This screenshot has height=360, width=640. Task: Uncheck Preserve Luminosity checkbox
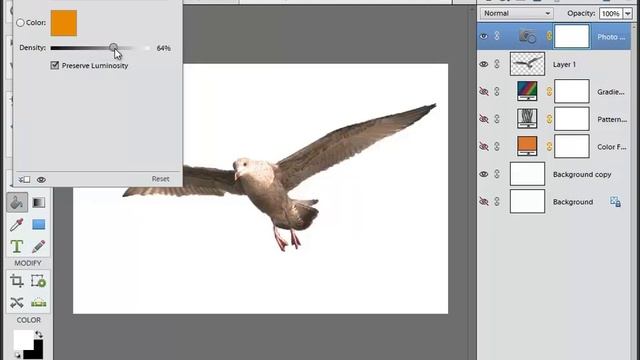tap(55, 65)
